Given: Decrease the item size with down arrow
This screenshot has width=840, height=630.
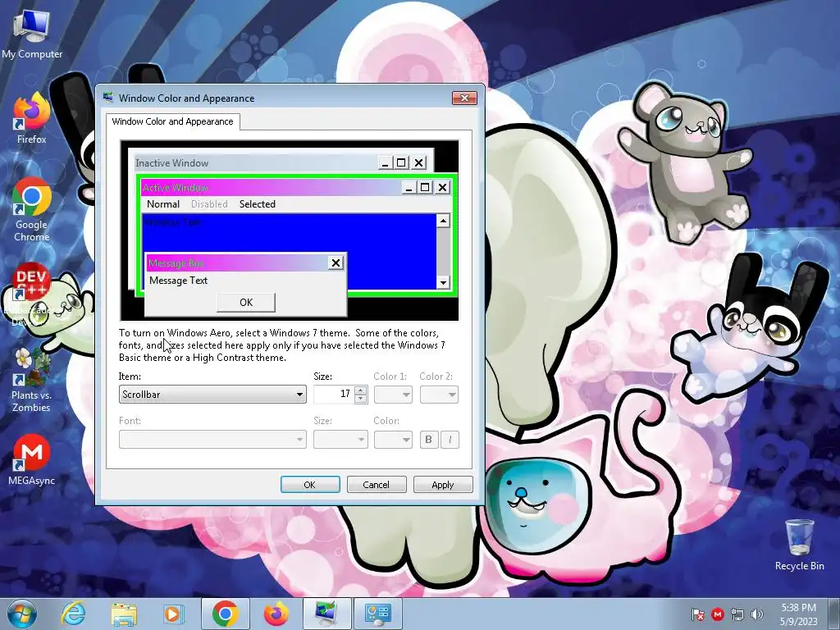Looking at the screenshot, I should tap(361, 399).
